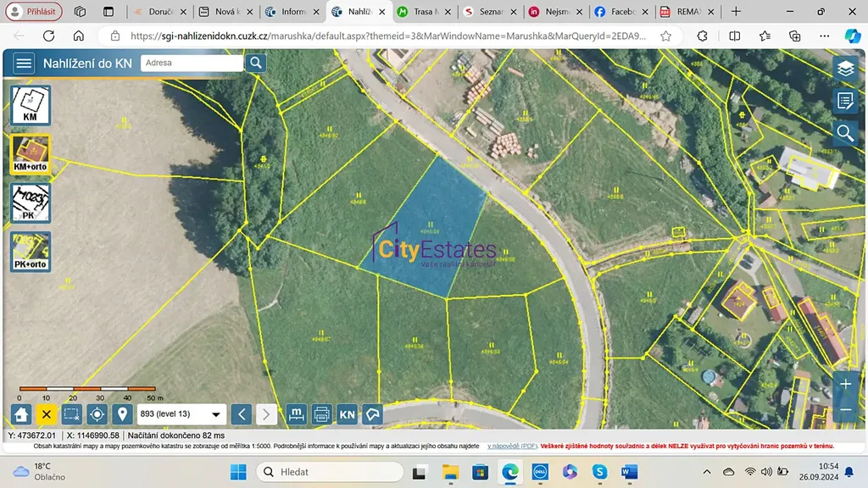
Task: Click the location pin marker tool
Action: pyautogui.click(x=122, y=414)
